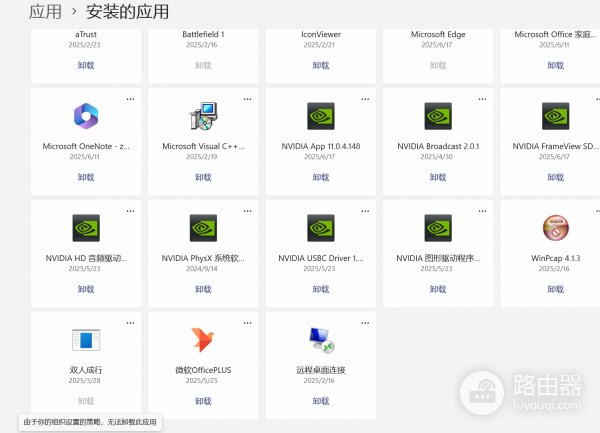Click the 微软OfficePLUS bird icon
Image resolution: width=600 pixels, height=433 pixels.
203,340
